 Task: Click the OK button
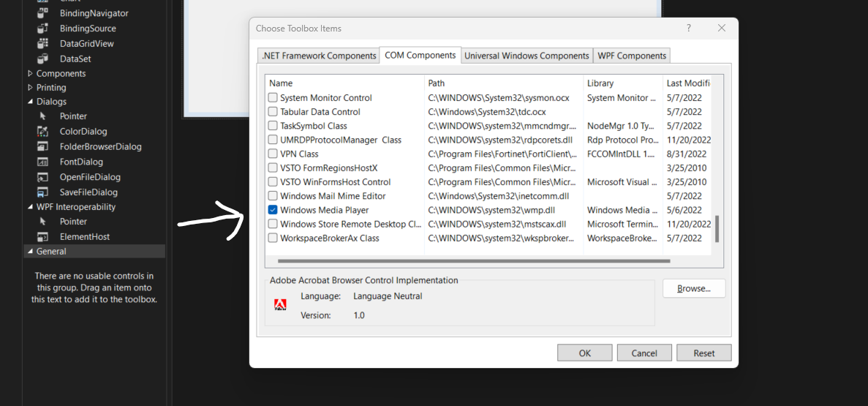coord(584,353)
